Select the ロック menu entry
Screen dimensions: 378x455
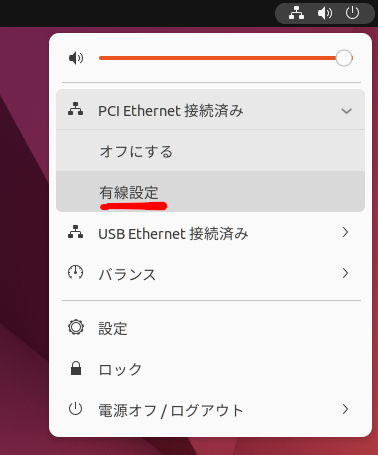pos(210,369)
